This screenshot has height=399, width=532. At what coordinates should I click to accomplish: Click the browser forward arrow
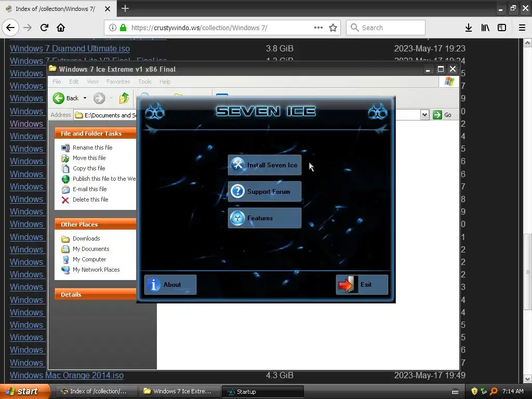coord(28,28)
